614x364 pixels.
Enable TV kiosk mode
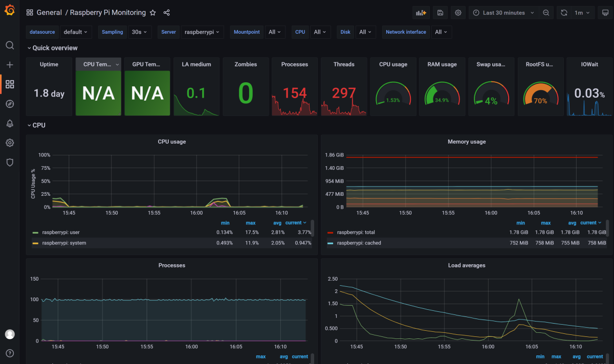606,12
